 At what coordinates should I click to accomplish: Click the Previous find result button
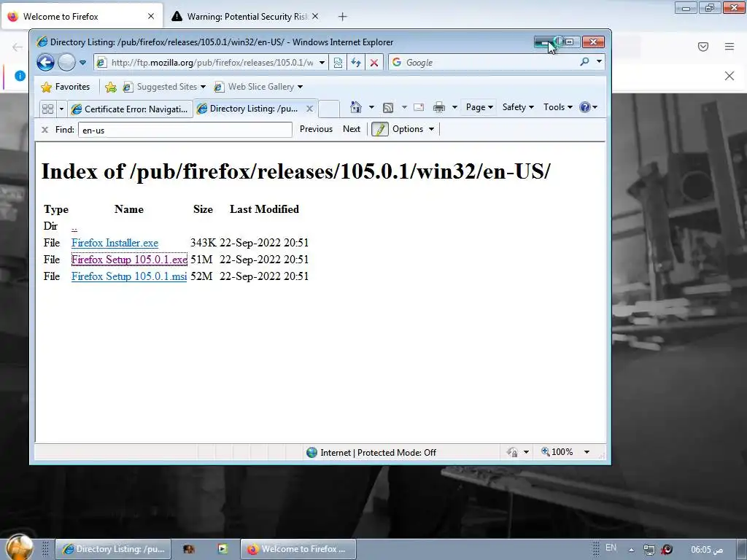[x=316, y=129]
